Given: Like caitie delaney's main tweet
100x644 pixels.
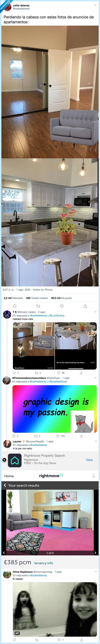Looking at the screenshot, I should [x=62, y=306].
